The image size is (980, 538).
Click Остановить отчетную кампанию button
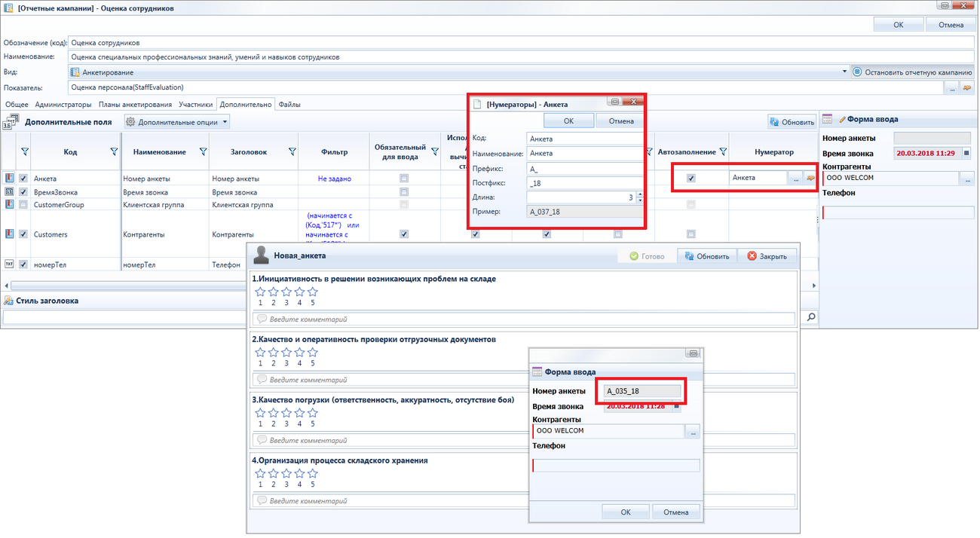coord(912,72)
